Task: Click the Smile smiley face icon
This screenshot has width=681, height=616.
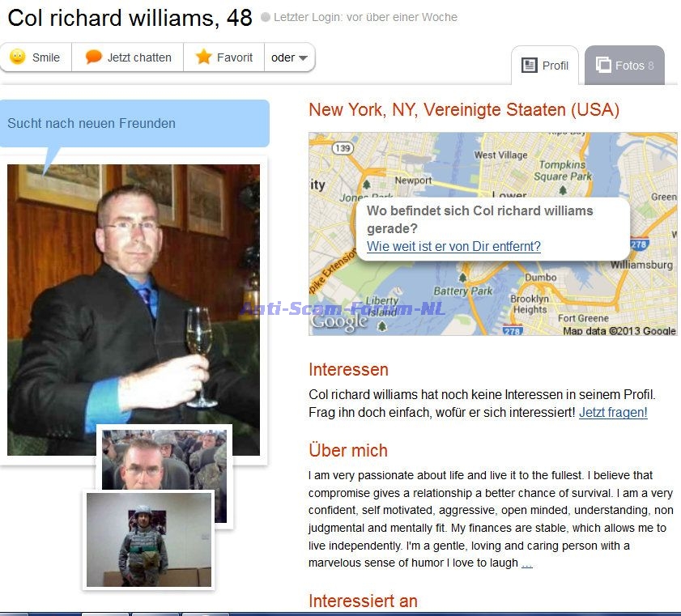Action: pyautogui.click(x=18, y=57)
